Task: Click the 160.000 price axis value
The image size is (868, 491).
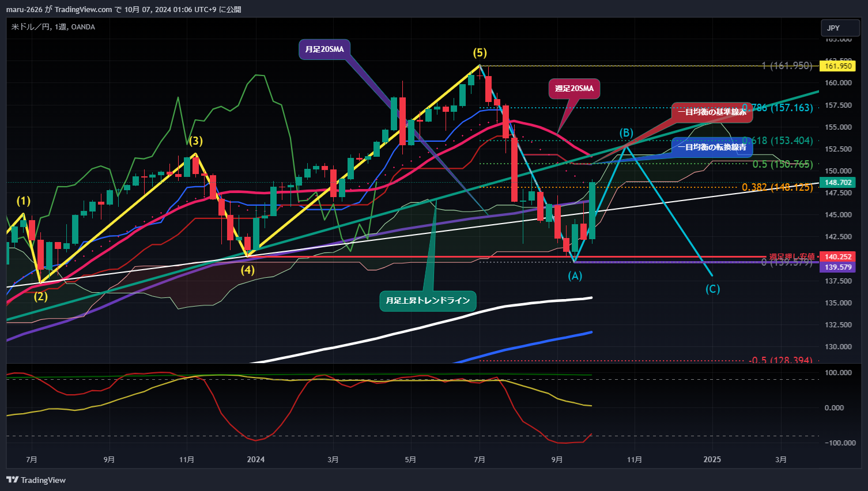Action: tap(838, 83)
